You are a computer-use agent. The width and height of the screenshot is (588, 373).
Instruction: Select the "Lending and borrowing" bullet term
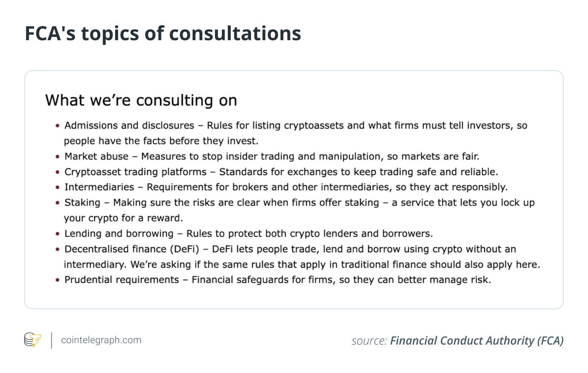(119, 233)
